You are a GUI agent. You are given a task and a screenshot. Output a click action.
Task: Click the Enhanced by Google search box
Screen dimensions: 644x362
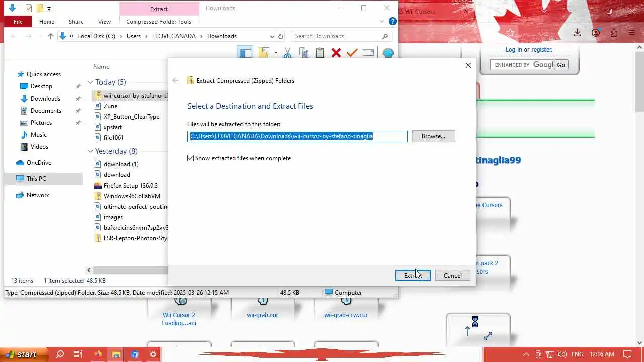click(x=522, y=65)
